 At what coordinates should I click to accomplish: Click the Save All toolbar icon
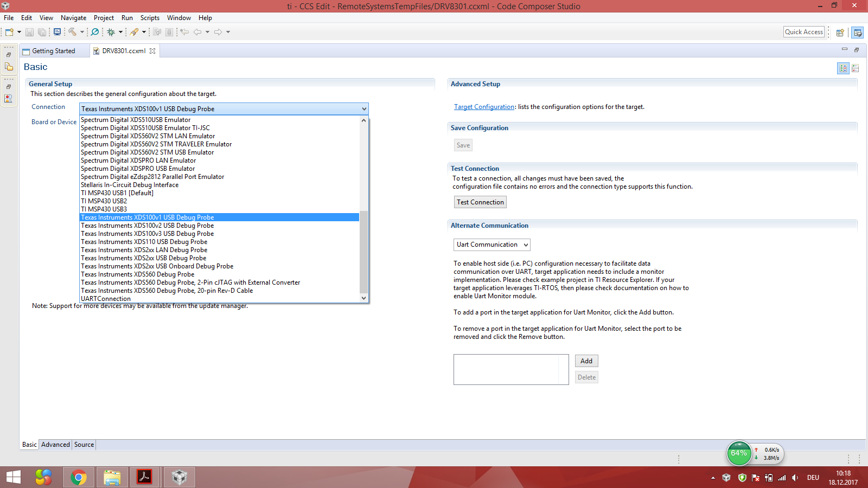tap(42, 32)
